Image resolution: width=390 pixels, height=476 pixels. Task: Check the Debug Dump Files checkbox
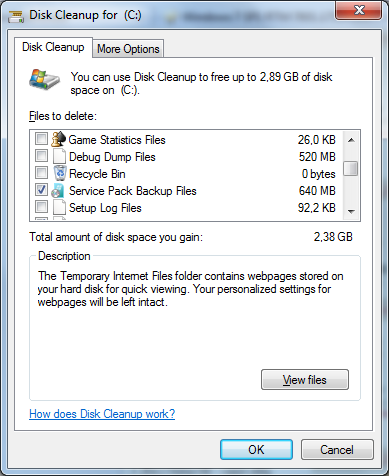(x=41, y=155)
